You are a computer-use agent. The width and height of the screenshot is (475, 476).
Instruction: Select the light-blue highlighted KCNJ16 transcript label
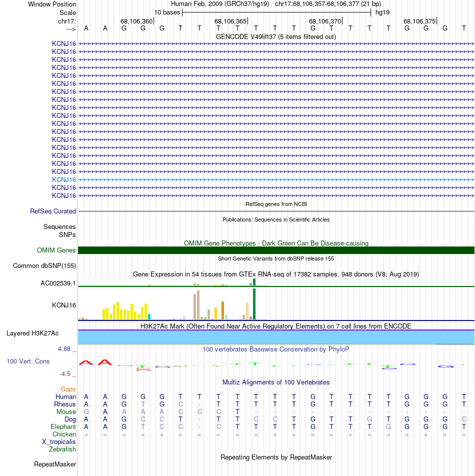(x=63, y=179)
